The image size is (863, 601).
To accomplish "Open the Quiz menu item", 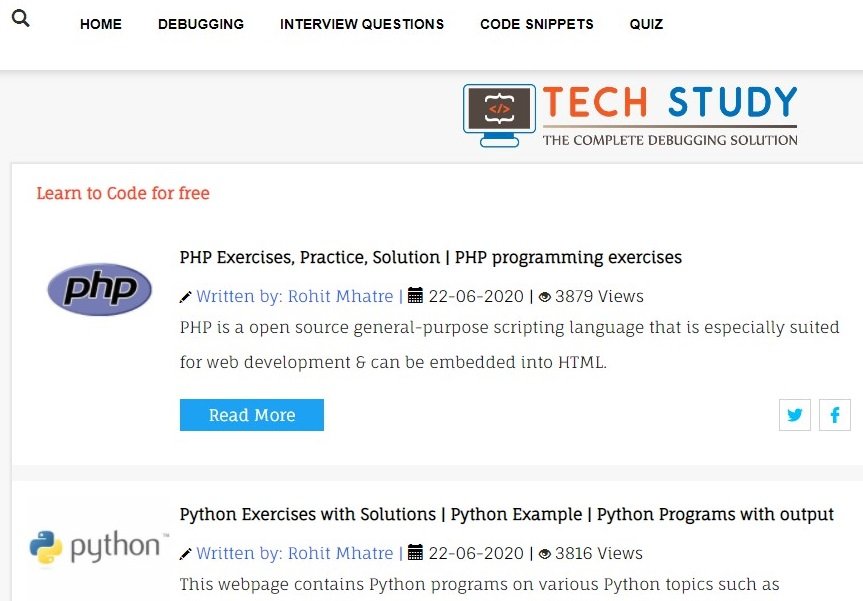I will [646, 24].
